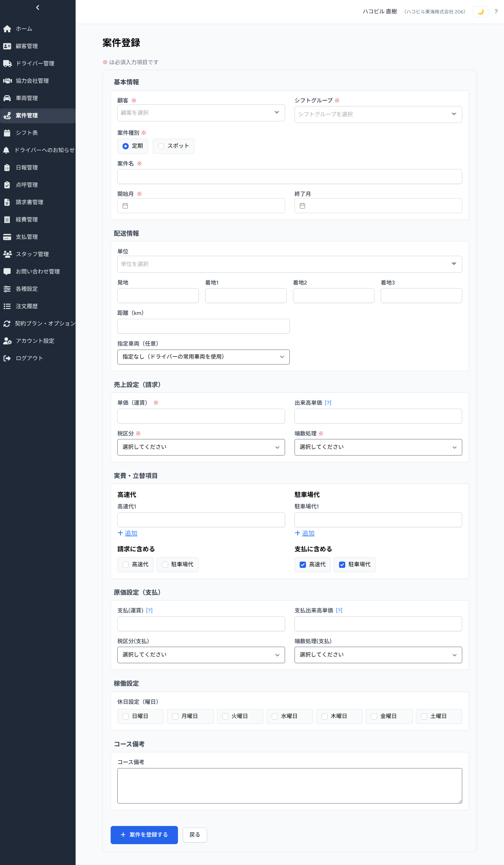Open help with the question mark icon
Viewport: 504px width, 865px height.
496,12
